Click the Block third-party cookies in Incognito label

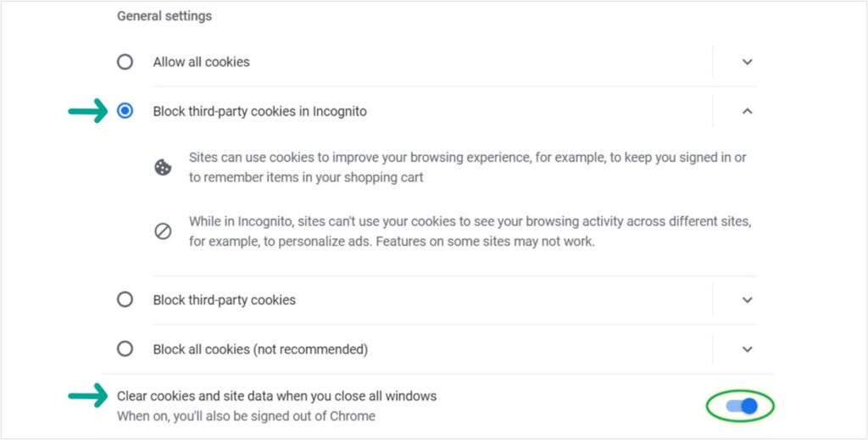[x=259, y=111]
